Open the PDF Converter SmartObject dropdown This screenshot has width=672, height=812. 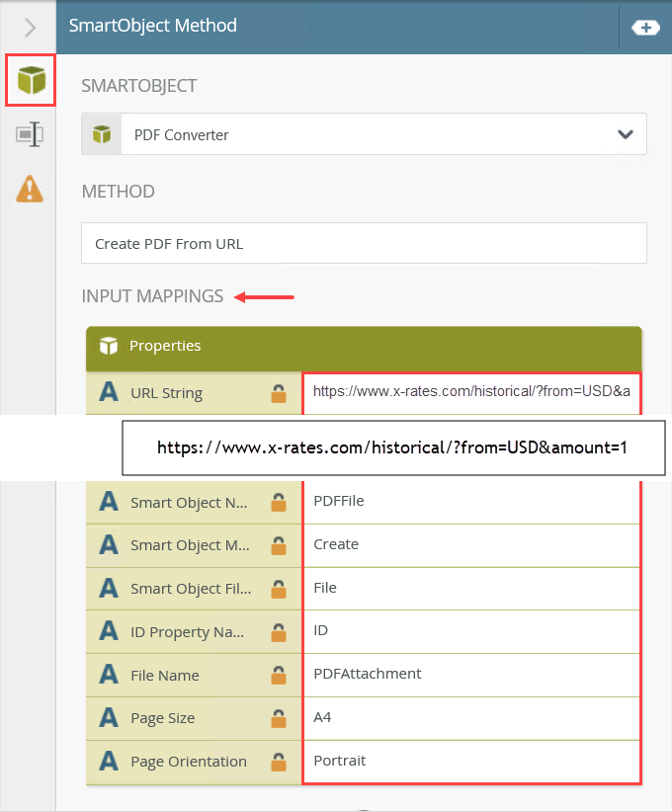pos(364,134)
